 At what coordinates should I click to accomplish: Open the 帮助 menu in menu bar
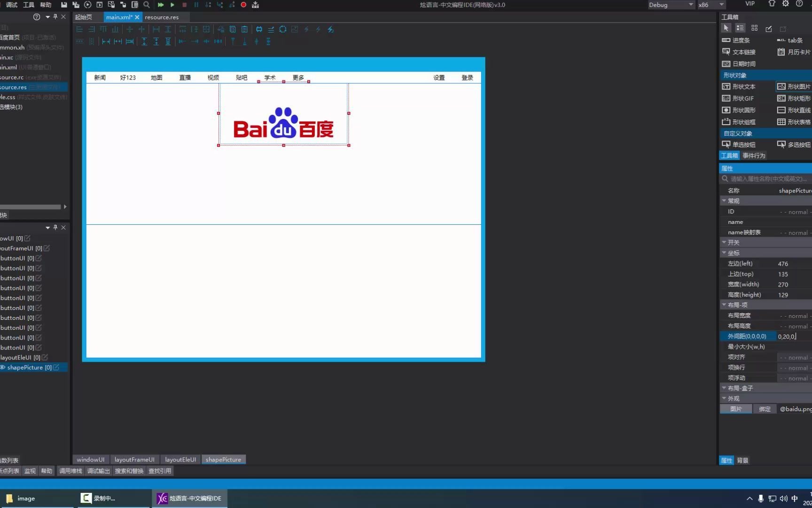point(46,5)
